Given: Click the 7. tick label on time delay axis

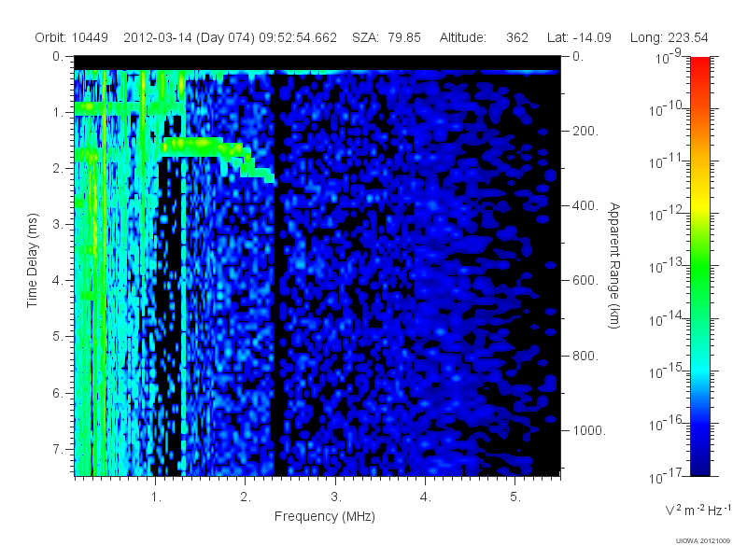Looking at the screenshot, I should point(58,449).
